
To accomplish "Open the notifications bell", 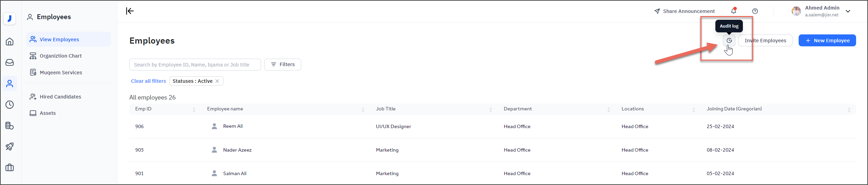I will click(733, 11).
